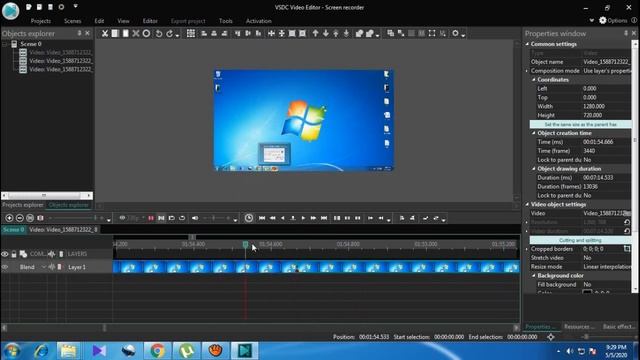Click the Undo arrow icon

pos(159,33)
